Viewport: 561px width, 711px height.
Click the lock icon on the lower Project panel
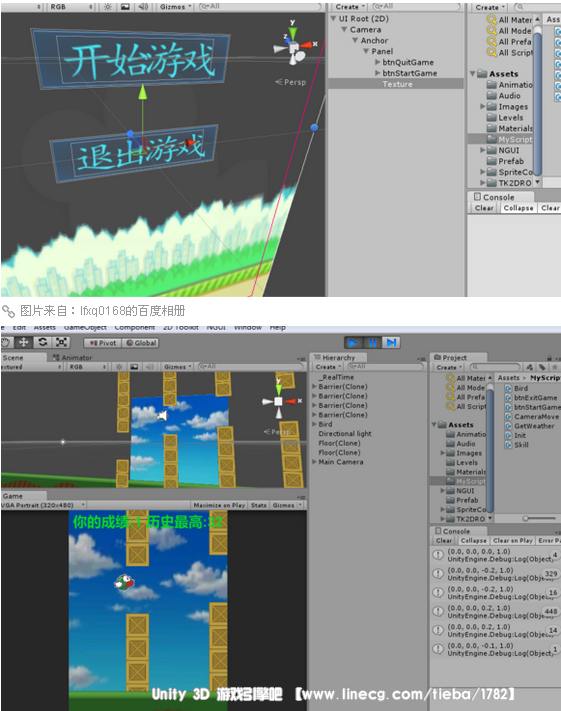click(x=549, y=358)
